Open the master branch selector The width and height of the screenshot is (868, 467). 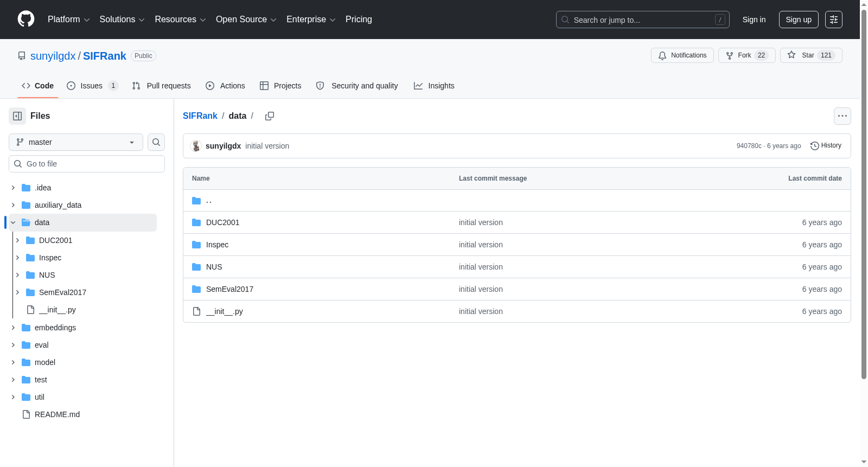(76, 142)
